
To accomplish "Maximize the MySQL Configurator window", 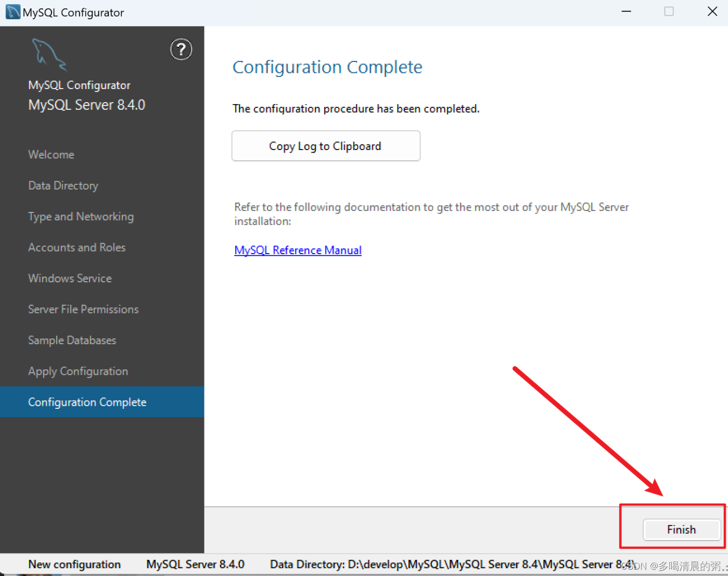I will [x=669, y=11].
